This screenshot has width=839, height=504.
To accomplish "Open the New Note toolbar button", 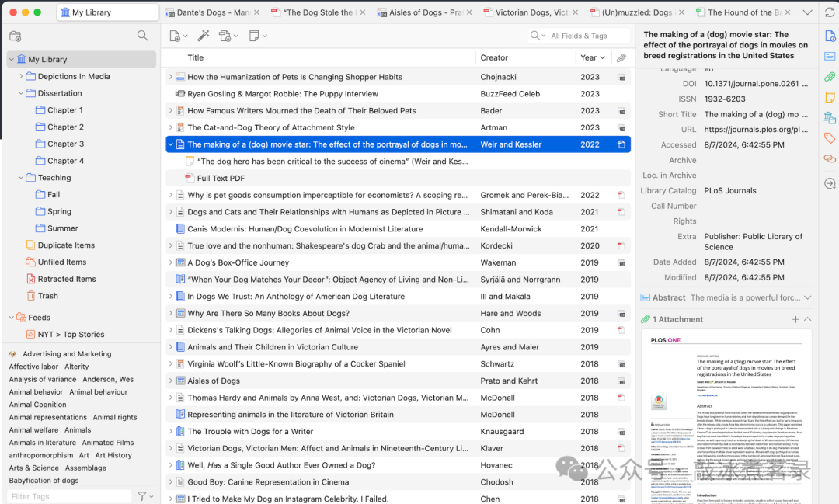I will (x=257, y=36).
